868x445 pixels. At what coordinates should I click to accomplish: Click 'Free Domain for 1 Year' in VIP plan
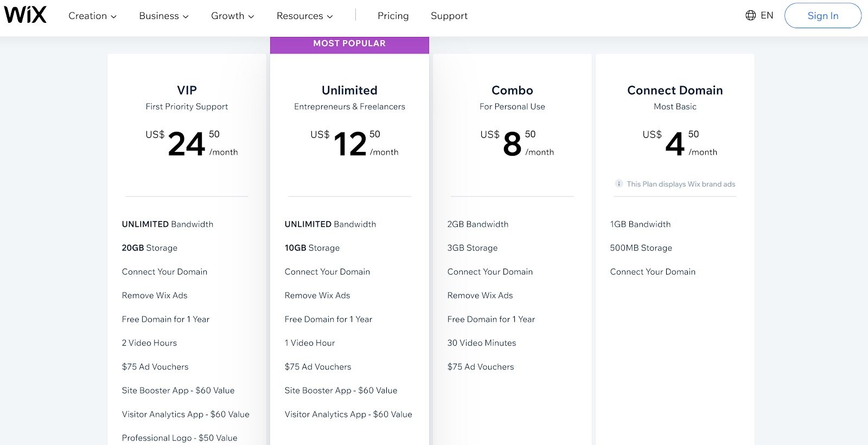click(165, 319)
